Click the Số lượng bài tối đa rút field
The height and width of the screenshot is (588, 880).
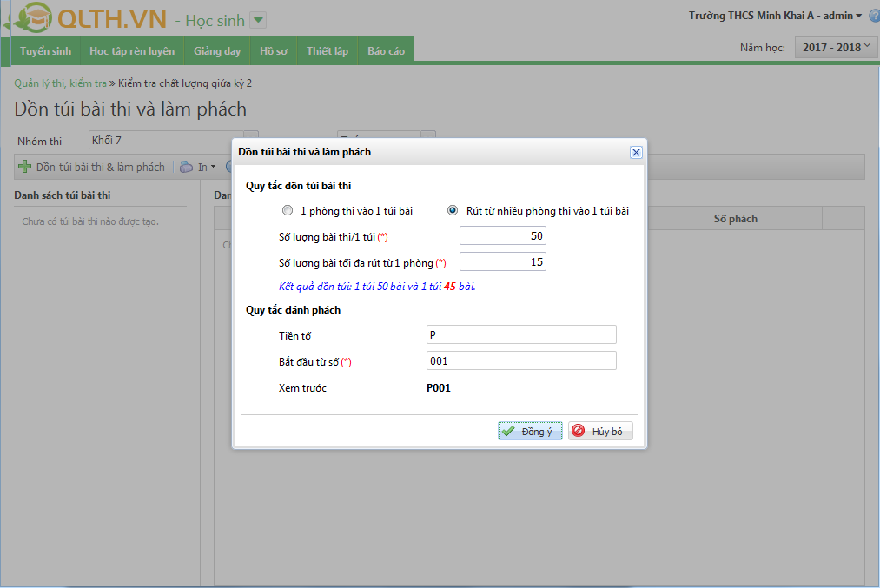pyautogui.click(x=503, y=261)
